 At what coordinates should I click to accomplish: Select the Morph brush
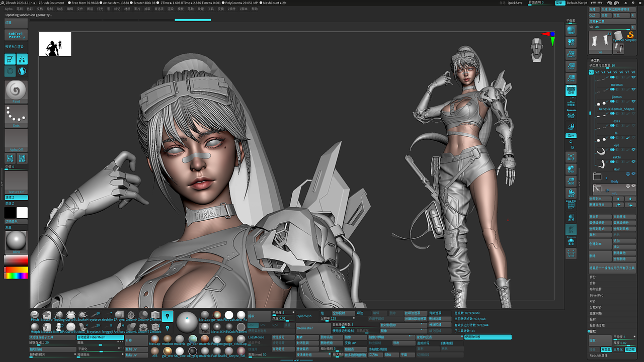[x=35, y=327]
